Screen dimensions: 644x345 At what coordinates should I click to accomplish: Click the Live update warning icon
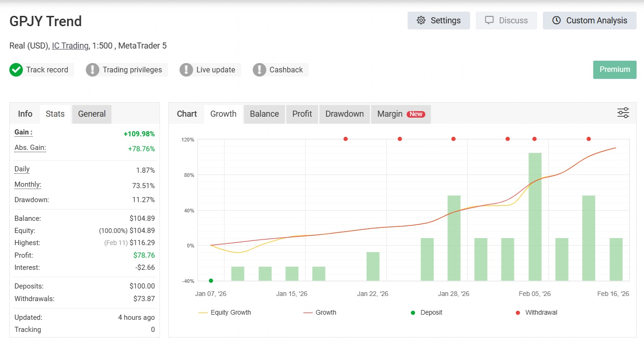[186, 70]
